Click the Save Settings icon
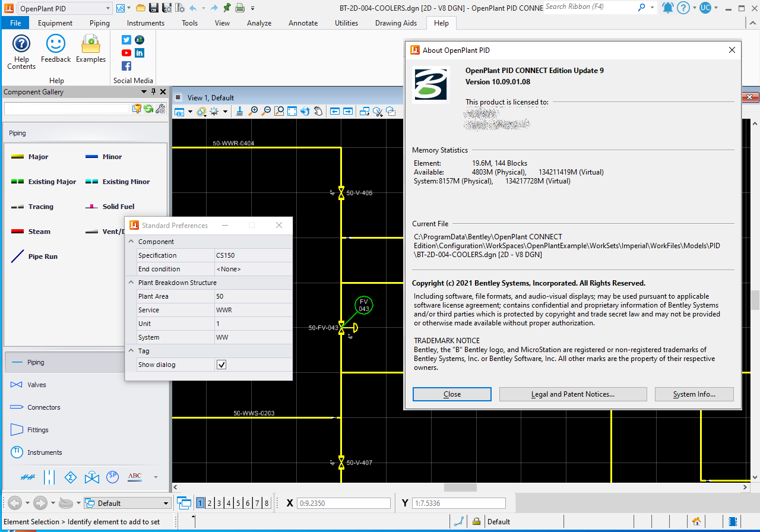This screenshot has width=760, height=532. [x=167, y=8]
